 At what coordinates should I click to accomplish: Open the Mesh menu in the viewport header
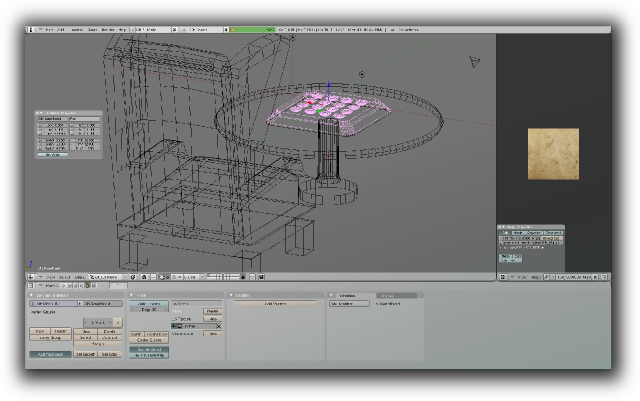[x=79, y=276]
